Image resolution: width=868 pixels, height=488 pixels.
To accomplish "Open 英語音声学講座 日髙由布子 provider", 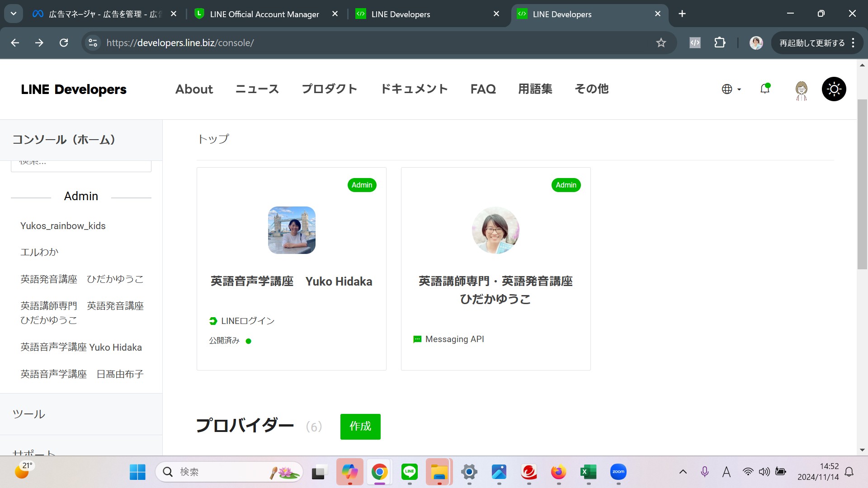I will pyautogui.click(x=82, y=374).
